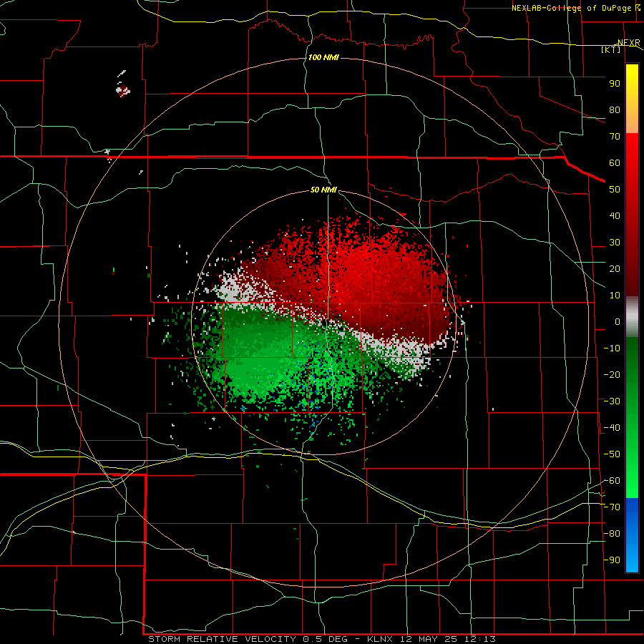This screenshot has width=644, height=644.
Task: Click the 30 value on the velocity scale
Action: coord(615,243)
